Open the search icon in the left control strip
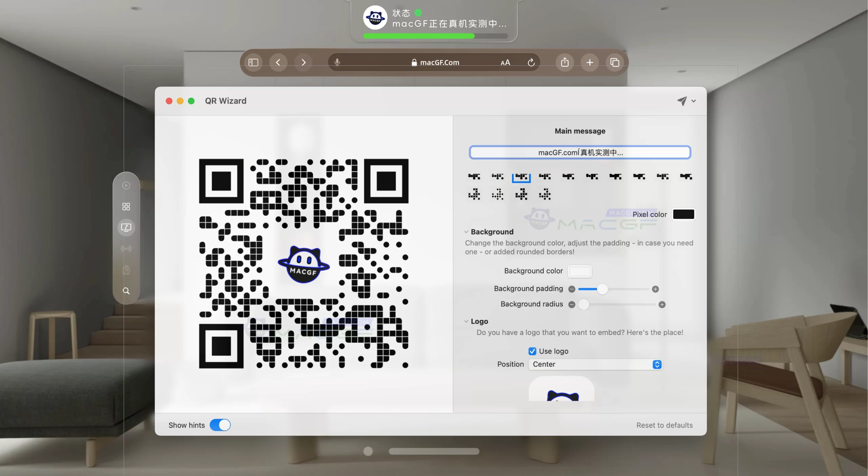This screenshot has height=476, width=868. [x=126, y=291]
